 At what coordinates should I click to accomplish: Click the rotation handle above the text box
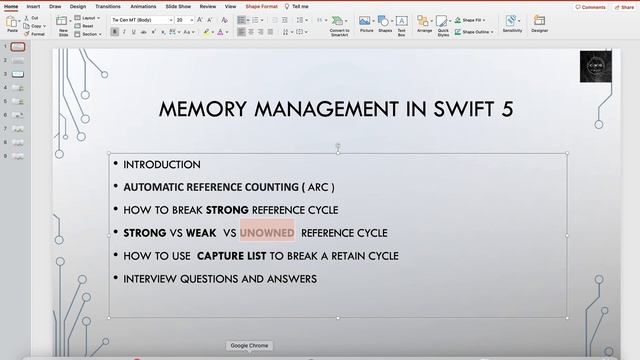tap(338, 146)
